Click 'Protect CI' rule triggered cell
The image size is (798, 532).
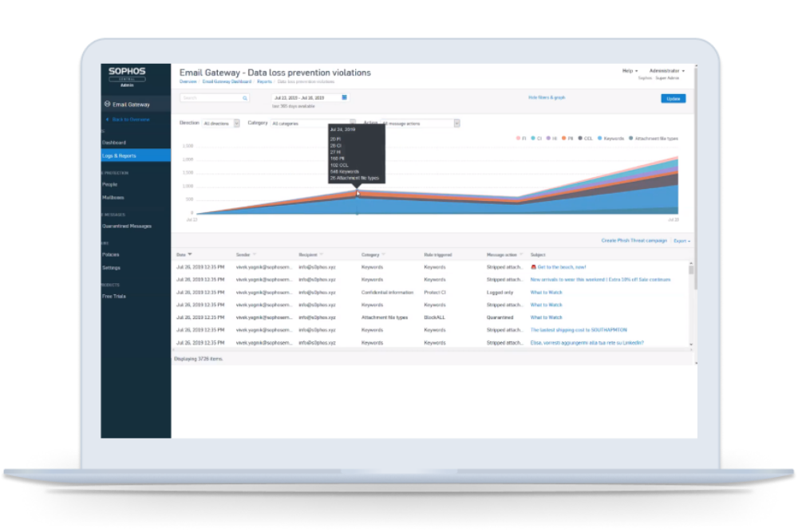coord(435,293)
